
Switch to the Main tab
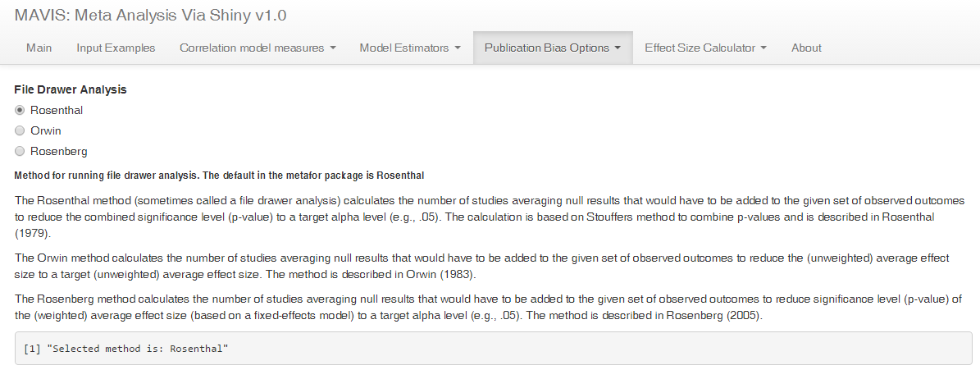click(x=39, y=48)
